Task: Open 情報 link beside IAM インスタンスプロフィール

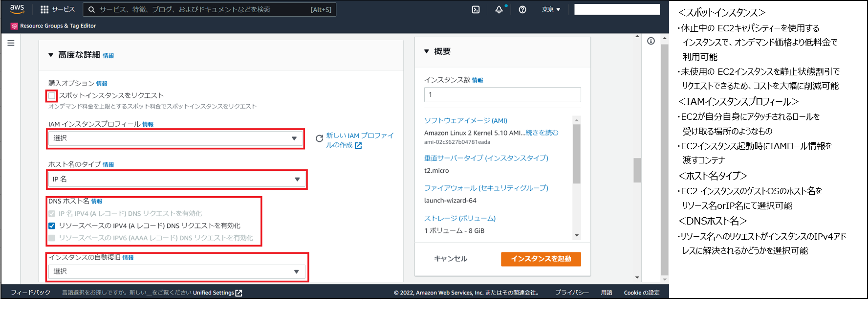Action: coord(148,124)
